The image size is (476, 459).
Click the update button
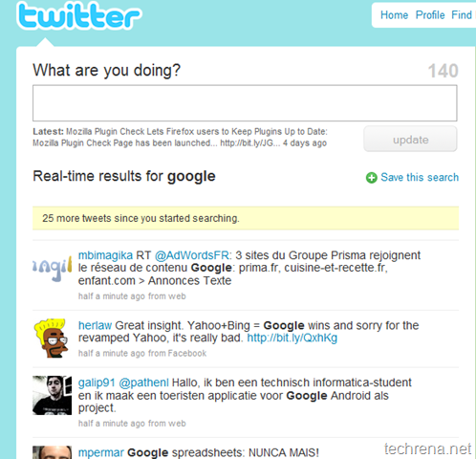[410, 139]
